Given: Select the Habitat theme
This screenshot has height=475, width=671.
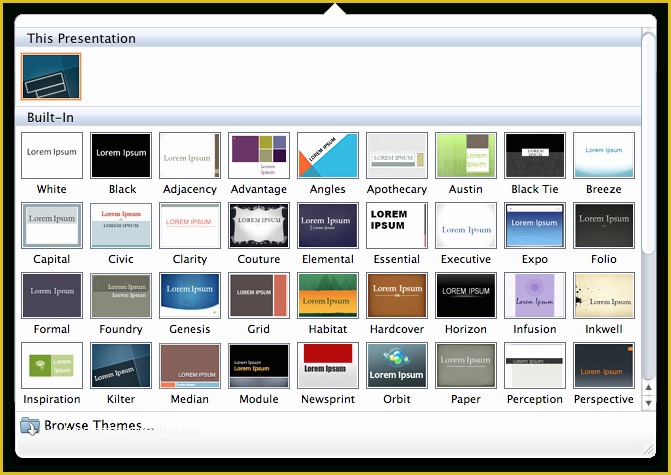Looking at the screenshot, I should tap(328, 295).
